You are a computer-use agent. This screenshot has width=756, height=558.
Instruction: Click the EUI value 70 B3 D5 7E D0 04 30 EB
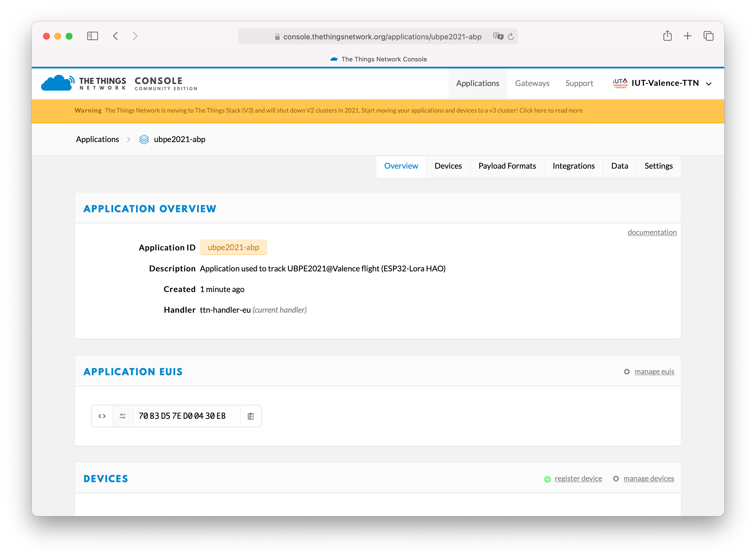[x=182, y=416]
